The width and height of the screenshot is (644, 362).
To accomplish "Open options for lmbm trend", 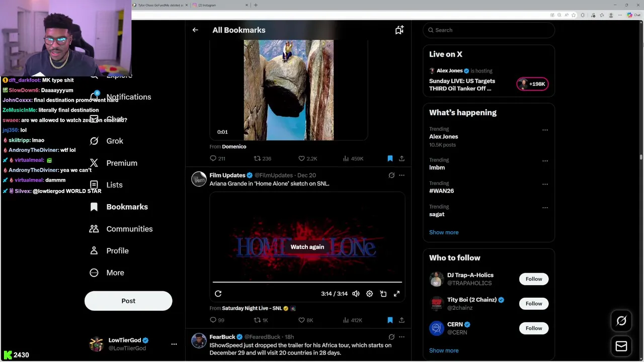I will (x=545, y=161).
